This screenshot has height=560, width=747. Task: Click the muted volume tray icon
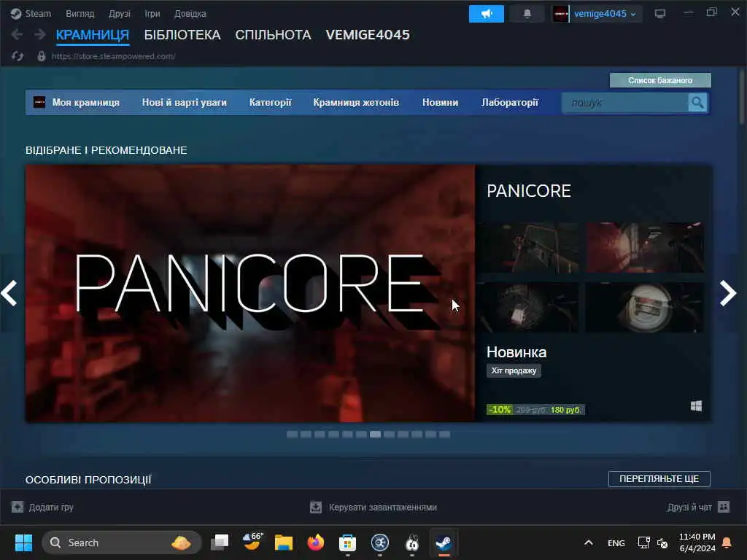pyautogui.click(x=662, y=542)
